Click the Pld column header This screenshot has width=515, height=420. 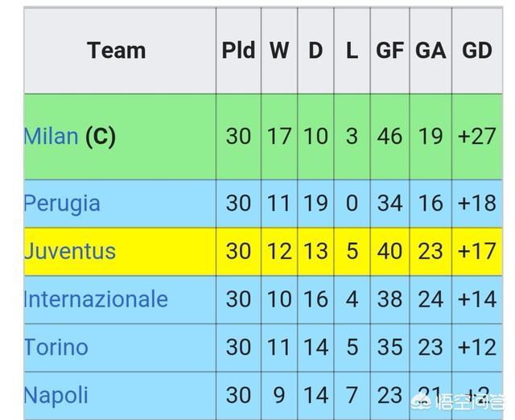coord(238,51)
